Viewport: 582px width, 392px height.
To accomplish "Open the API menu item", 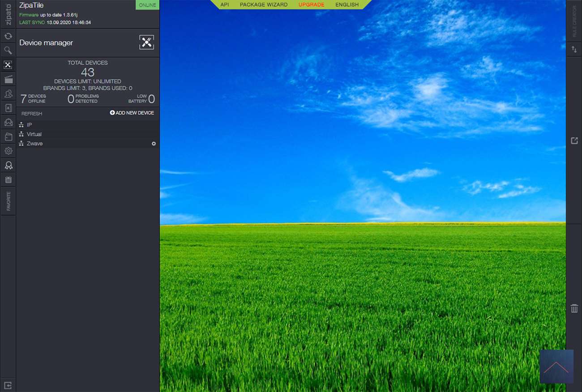I will [x=225, y=4].
